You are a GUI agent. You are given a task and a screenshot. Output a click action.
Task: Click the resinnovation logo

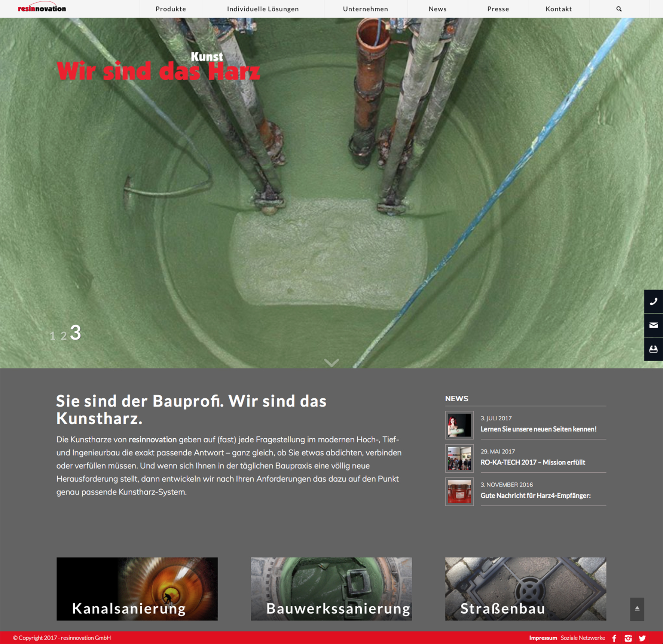pyautogui.click(x=42, y=8)
